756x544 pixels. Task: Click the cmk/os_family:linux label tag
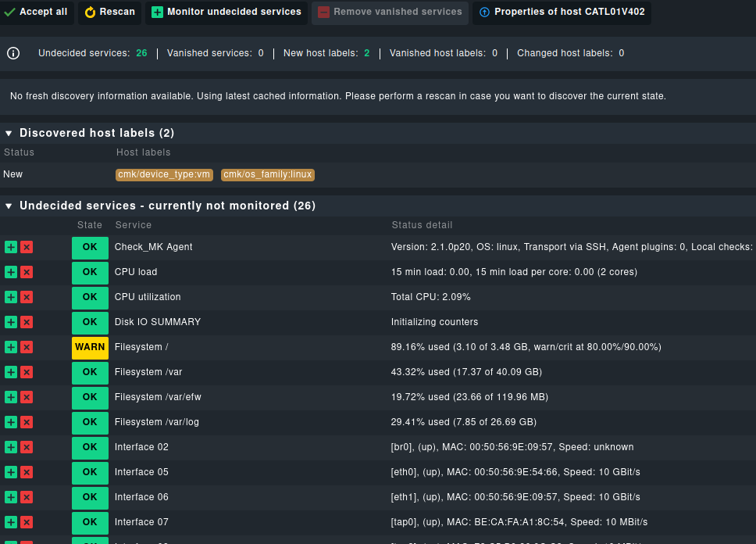268,175
